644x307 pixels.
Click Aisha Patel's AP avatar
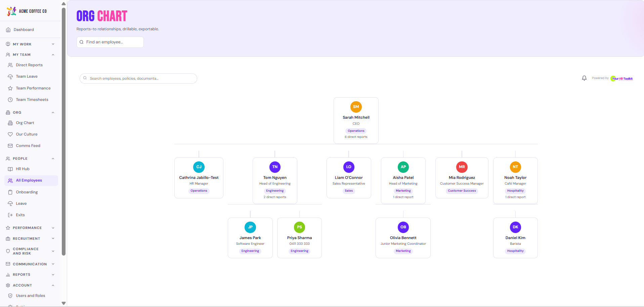click(x=403, y=167)
